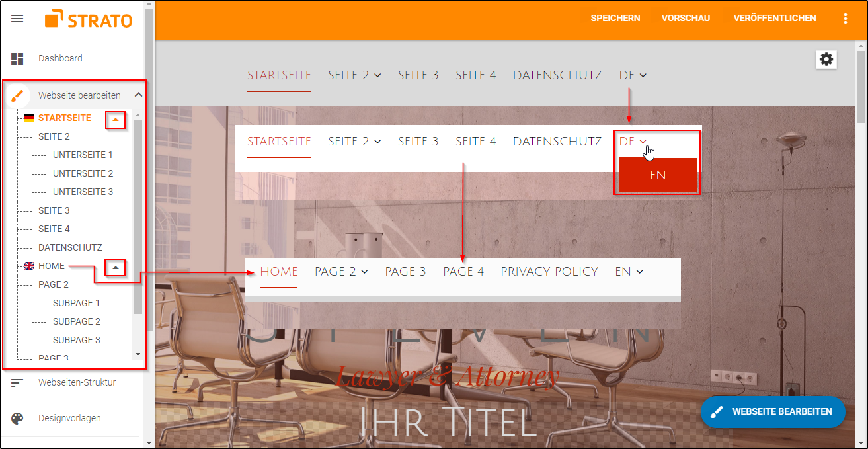Open the three-dot more options menu
Image resolution: width=868 pixels, height=449 pixels.
[x=845, y=19]
